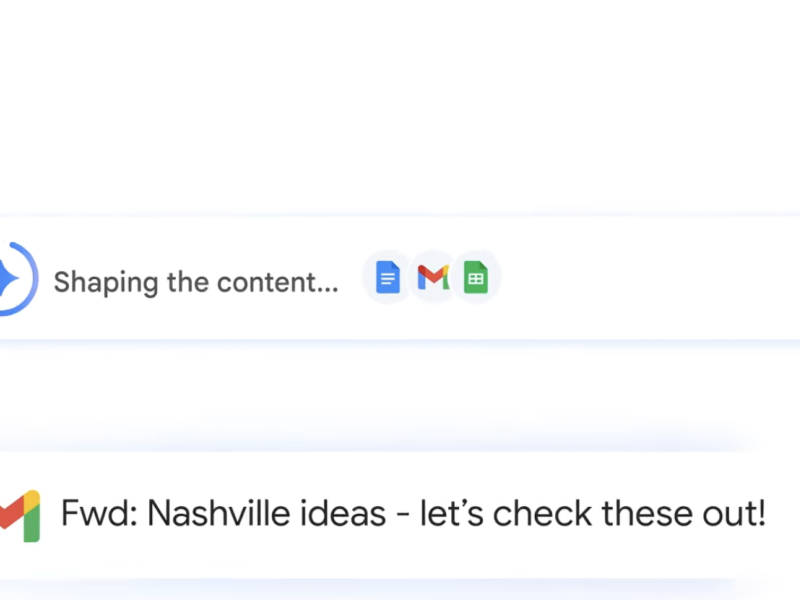Click the blank area above the status bar
The height and width of the screenshot is (600, 800).
pyautogui.click(x=400, y=110)
